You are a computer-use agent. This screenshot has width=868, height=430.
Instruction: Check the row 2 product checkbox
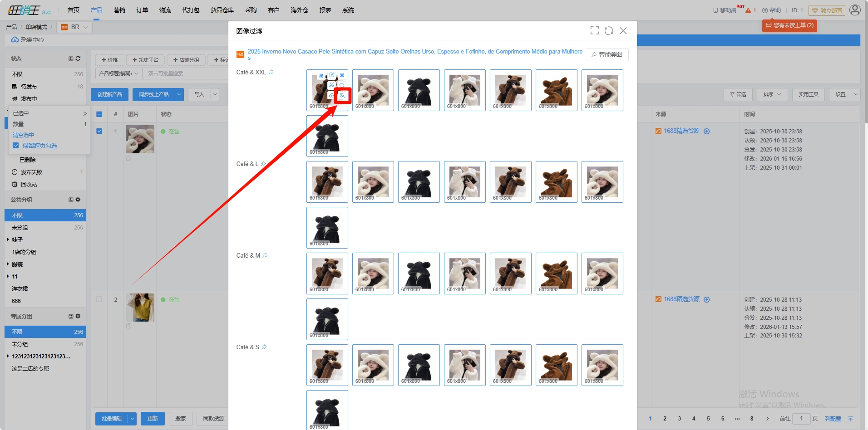(99, 299)
